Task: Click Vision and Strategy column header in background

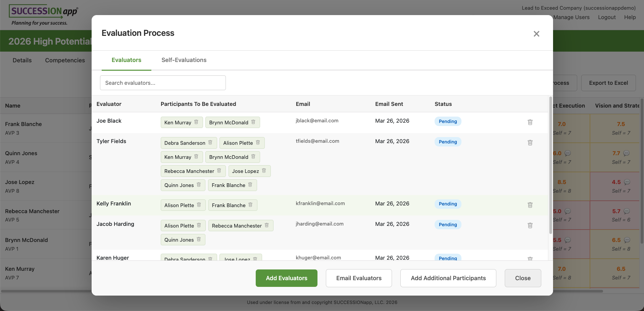Action: [617, 106]
